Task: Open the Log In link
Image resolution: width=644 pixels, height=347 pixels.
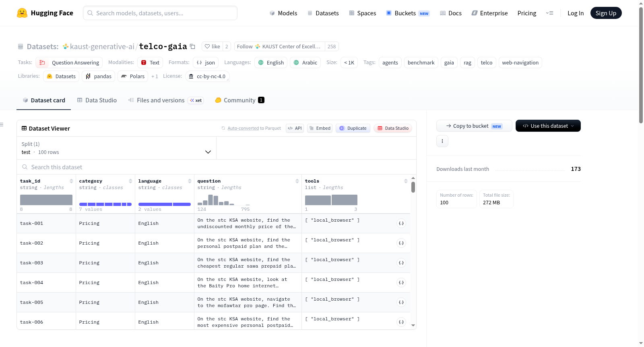Action: (576, 13)
